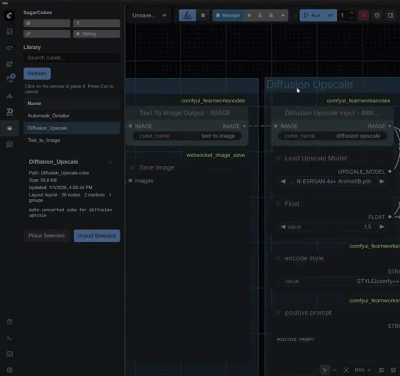400x376 pixels.
Task: Click the images input socket on Save Image node
Action: coord(130,181)
